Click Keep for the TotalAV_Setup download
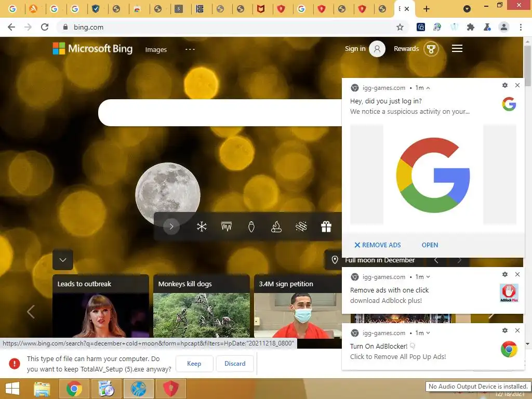The height and width of the screenshot is (399, 532). point(194,363)
